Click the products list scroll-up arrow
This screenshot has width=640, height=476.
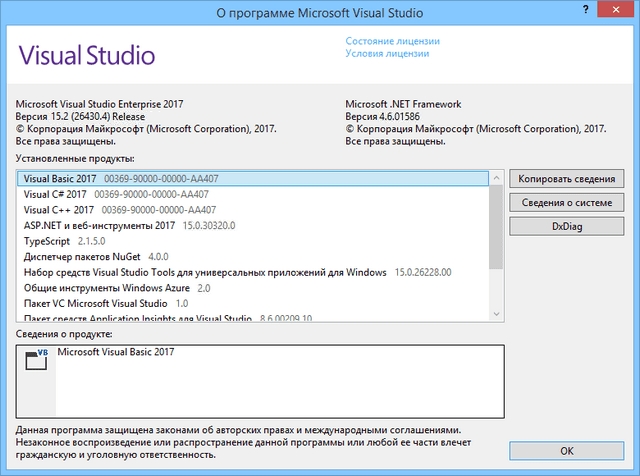click(x=496, y=177)
